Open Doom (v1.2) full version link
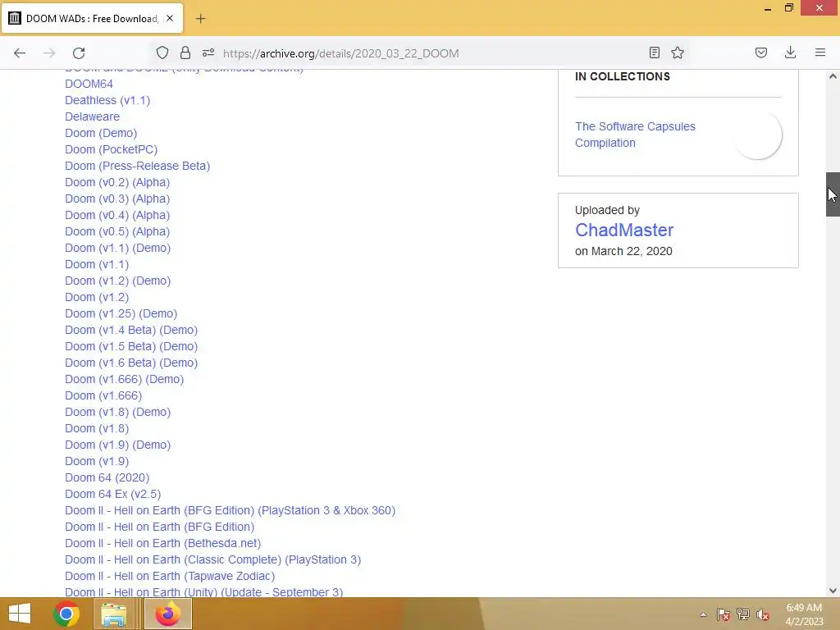 click(97, 297)
